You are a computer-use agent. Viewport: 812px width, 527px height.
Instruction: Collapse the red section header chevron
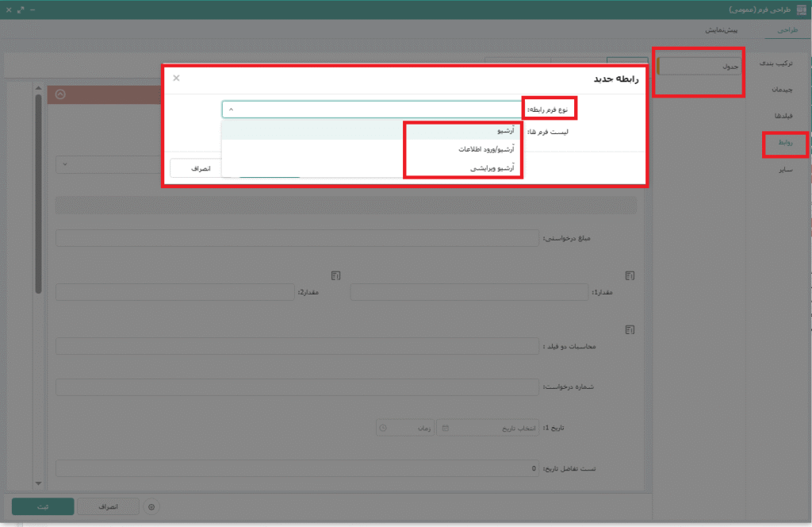pyautogui.click(x=59, y=94)
